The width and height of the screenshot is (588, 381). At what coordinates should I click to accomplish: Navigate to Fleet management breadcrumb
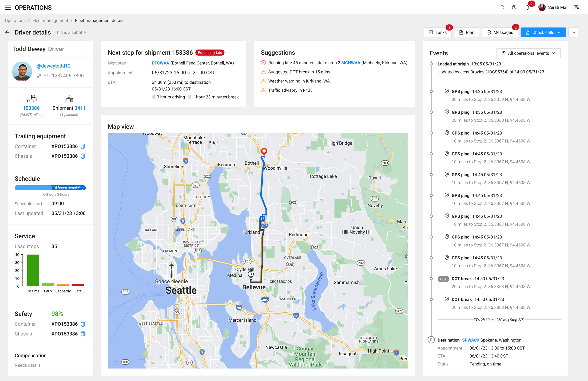click(x=50, y=20)
